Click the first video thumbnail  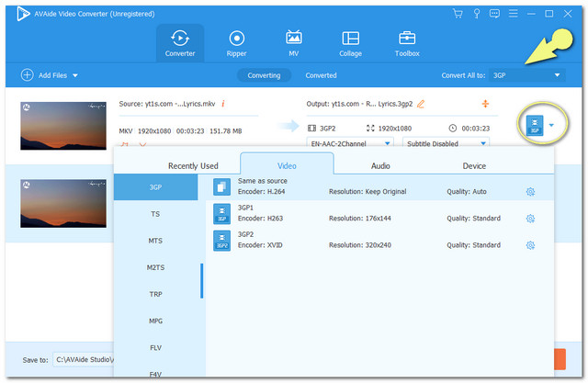tap(63, 126)
